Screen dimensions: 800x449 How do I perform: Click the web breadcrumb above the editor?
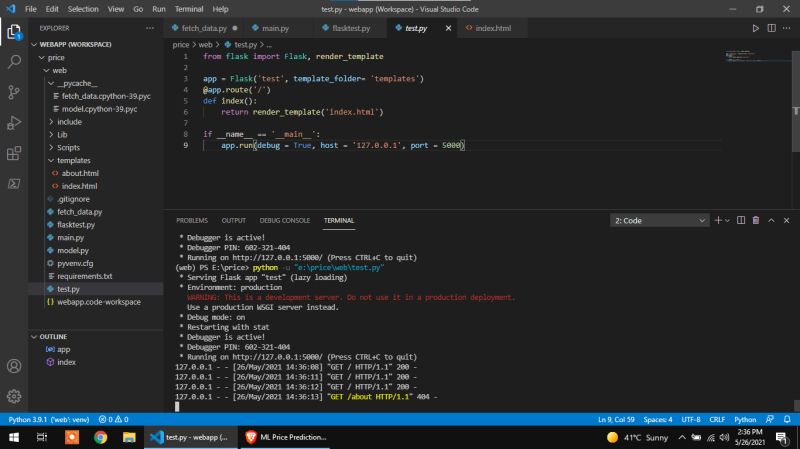coord(205,45)
